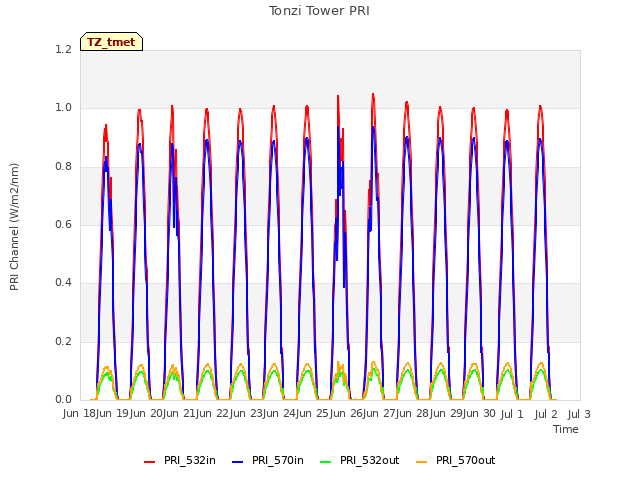
Task: Select the blue PRI_570in legend swatch
Action: [238, 461]
